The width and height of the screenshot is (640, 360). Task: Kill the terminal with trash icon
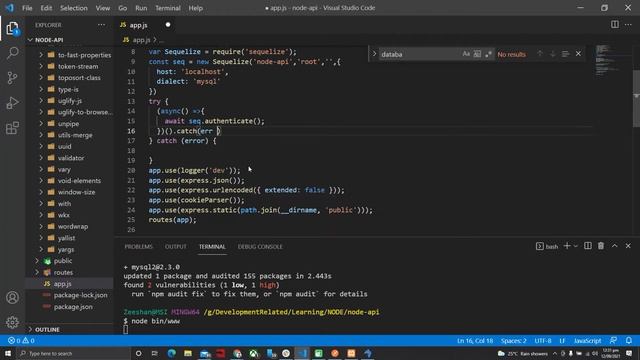click(601, 246)
